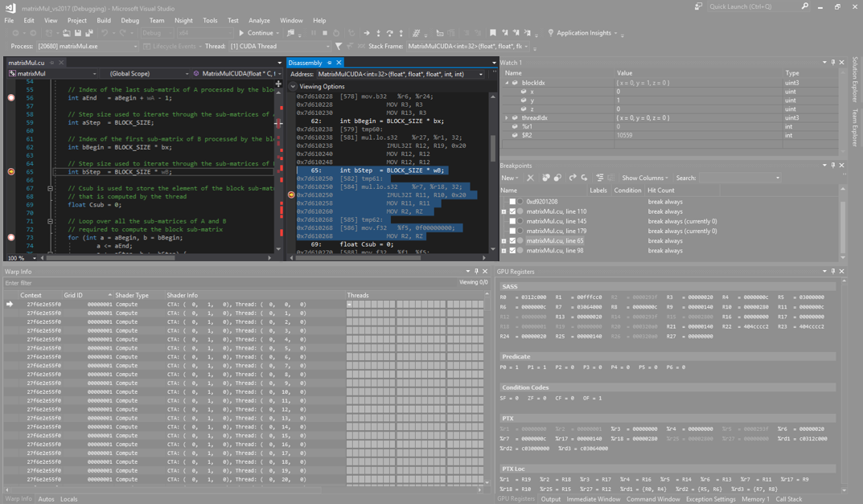Viewport: 863px width, 504px height.
Task: Expand the line 110 breakpoint tree node
Action: point(503,212)
